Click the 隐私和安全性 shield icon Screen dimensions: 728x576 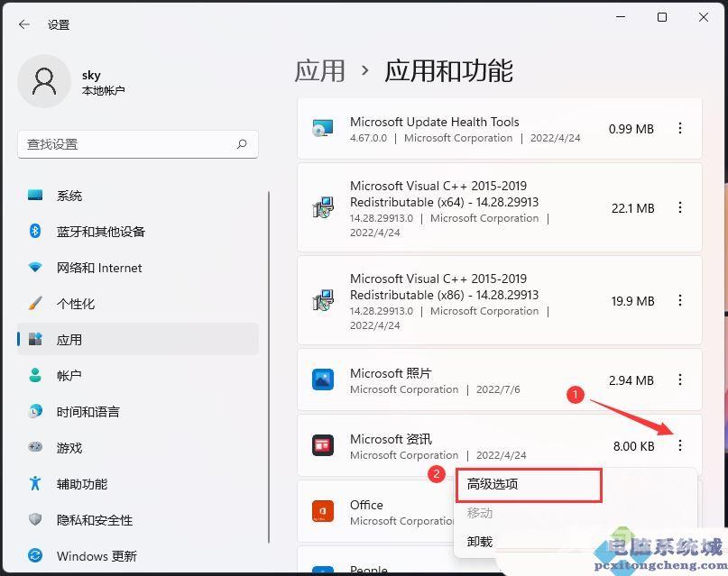[35, 519]
